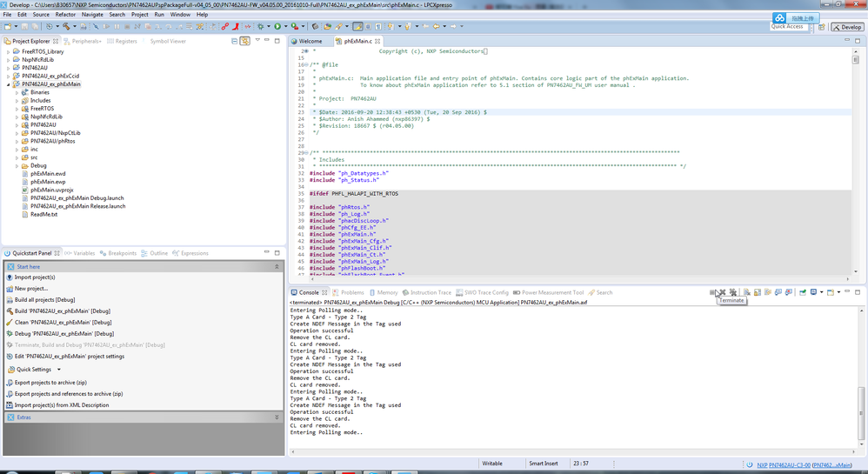Click the Open Perspective icon
The height and width of the screenshot is (474, 868).
[822, 27]
